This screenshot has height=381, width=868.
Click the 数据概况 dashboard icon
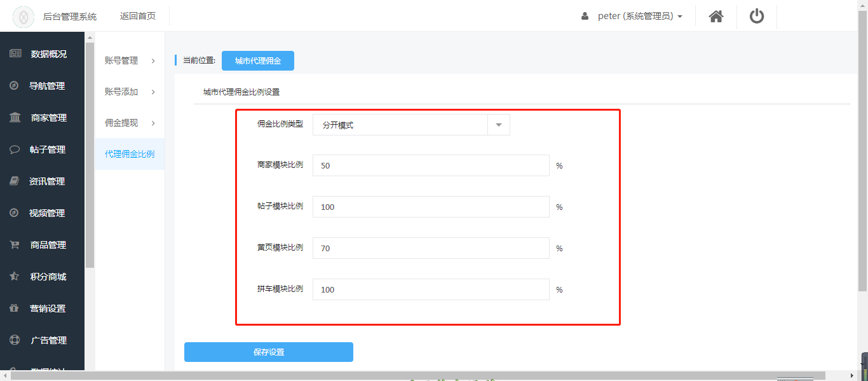point(15,53)
